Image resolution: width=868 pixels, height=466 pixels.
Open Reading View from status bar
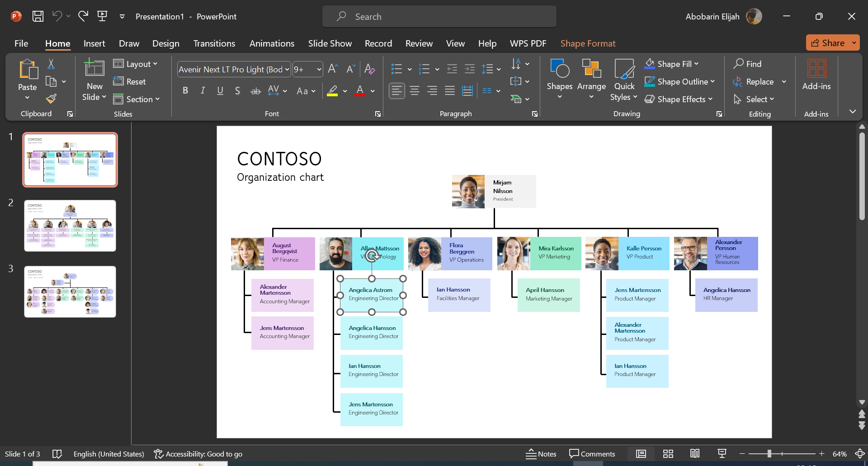pyautogui.click(x=695, y=454)
